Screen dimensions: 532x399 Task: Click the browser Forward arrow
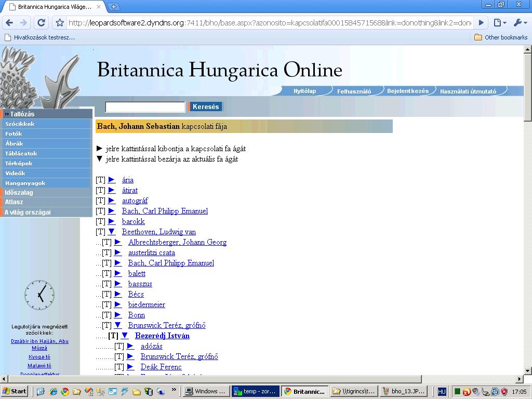(23, 23)
